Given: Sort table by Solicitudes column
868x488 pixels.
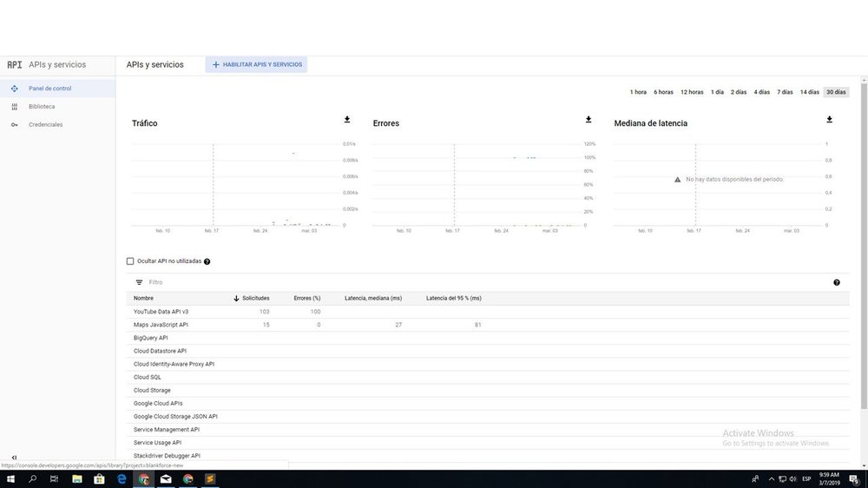Looking at the screenshot, I should click(x=256, y=298).
